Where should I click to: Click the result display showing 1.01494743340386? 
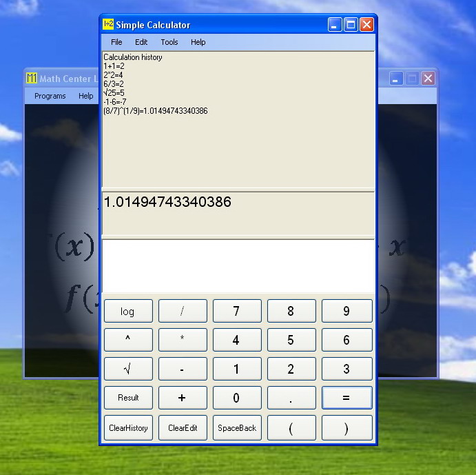click(x=238, y=213)
